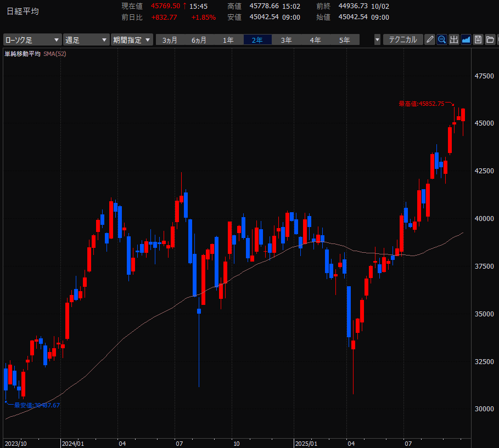Image resolution: width=499 pixels, height=448 pixels.
Task: Select the 3年 period tab
Action: [x=287, y=40]
